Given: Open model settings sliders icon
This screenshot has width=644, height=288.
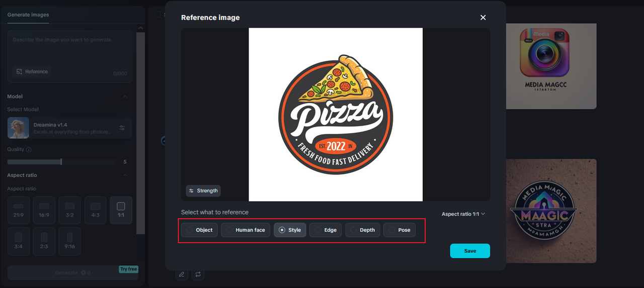Looking at the screenshot, I should tap(122, 128).
